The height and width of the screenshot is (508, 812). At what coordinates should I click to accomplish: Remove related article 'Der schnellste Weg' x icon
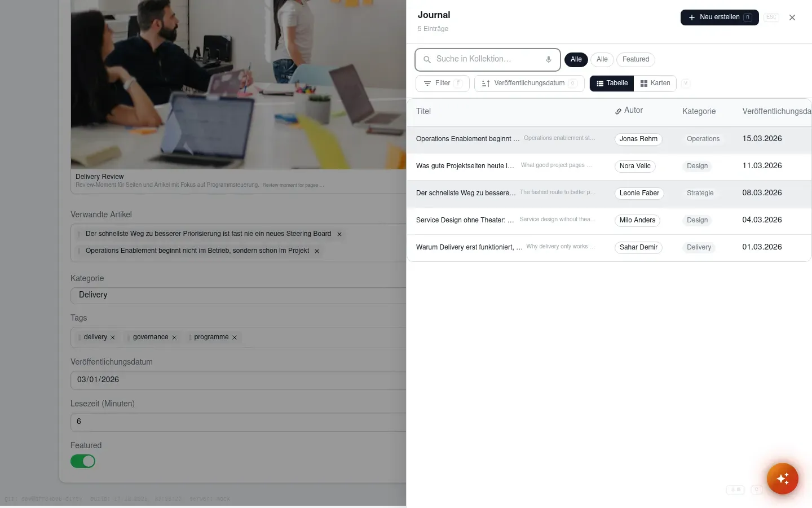(339, 234)
